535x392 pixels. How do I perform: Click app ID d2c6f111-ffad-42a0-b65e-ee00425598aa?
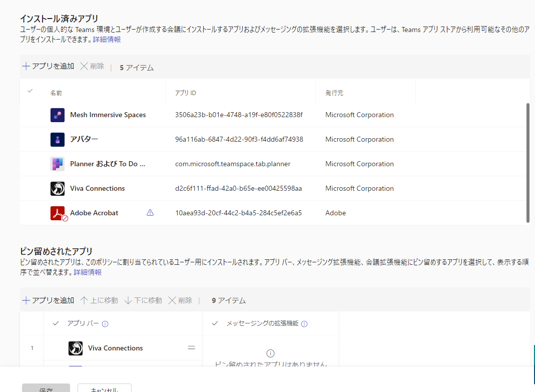239,188
